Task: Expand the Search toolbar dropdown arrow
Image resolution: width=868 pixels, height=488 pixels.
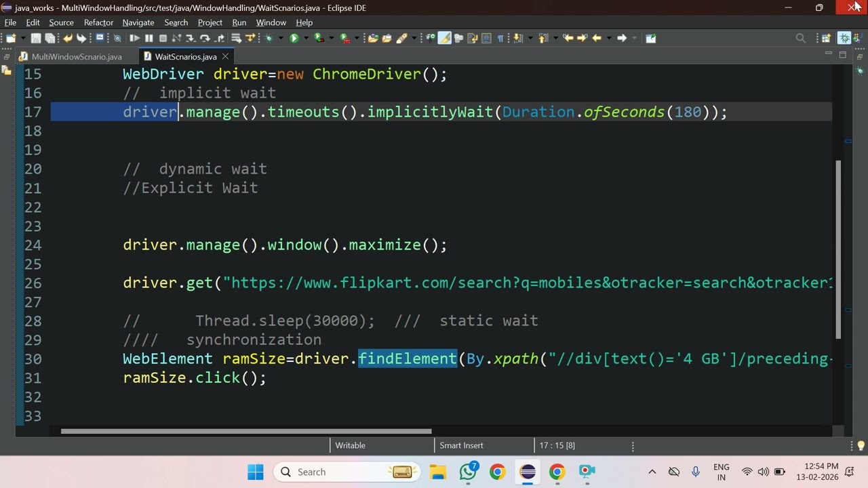Action: 414,38
